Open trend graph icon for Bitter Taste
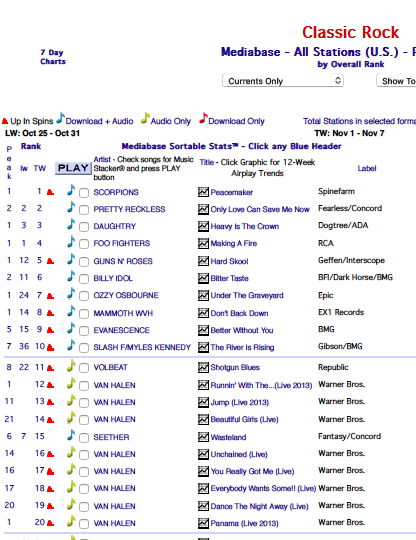 (203, 278)
